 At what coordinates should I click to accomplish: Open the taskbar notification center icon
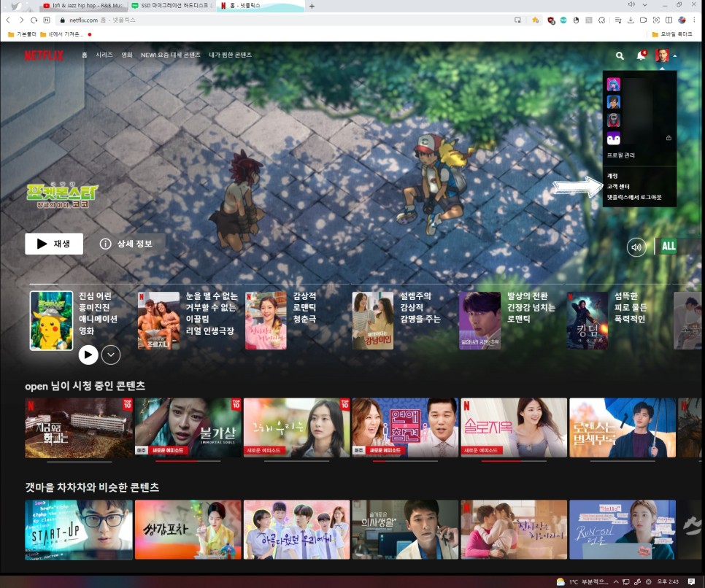coord(692,581)
